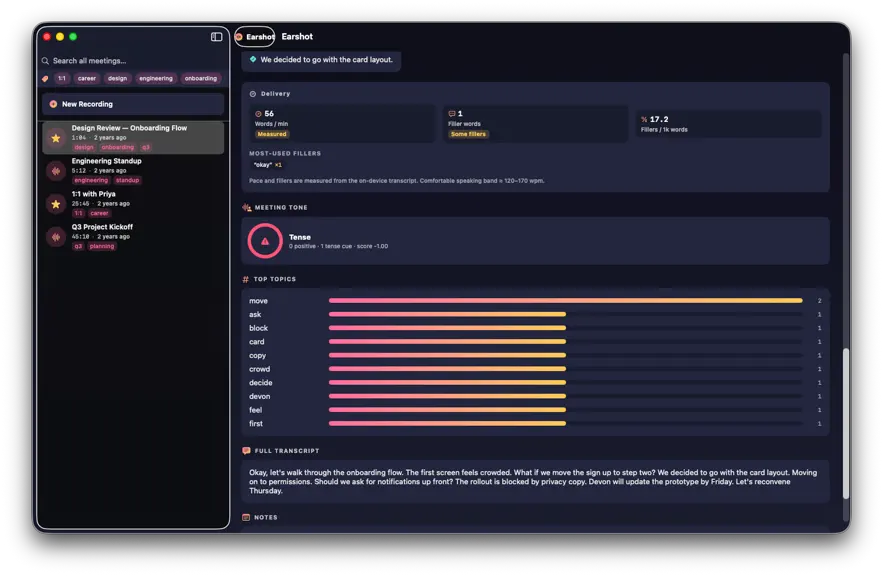Click the vertical scrollbar on the right
883x576 pixels.
pos(845,423)
